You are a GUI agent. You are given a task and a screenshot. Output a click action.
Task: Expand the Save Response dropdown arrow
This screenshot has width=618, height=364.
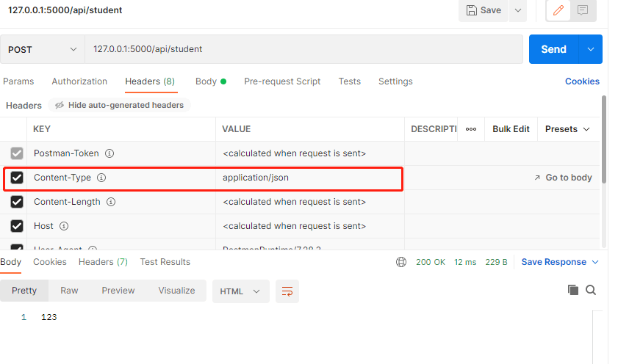(595, 262)
